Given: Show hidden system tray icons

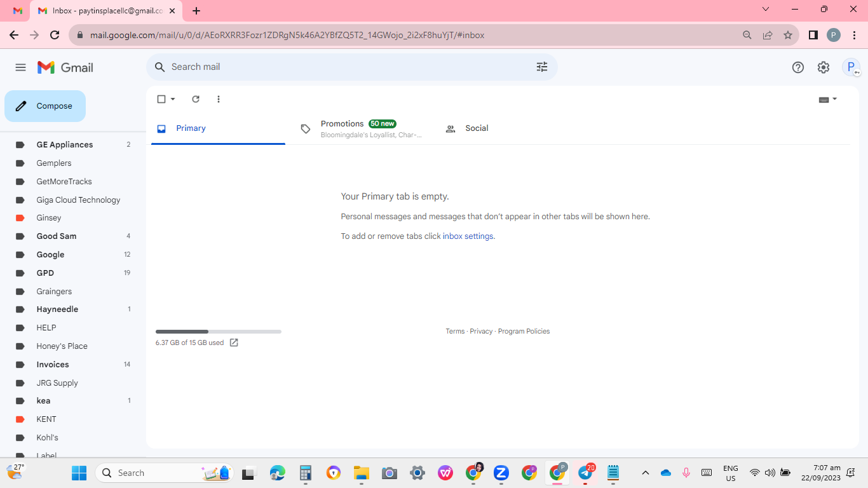Looking at the screenshot, I should point(646,473).
